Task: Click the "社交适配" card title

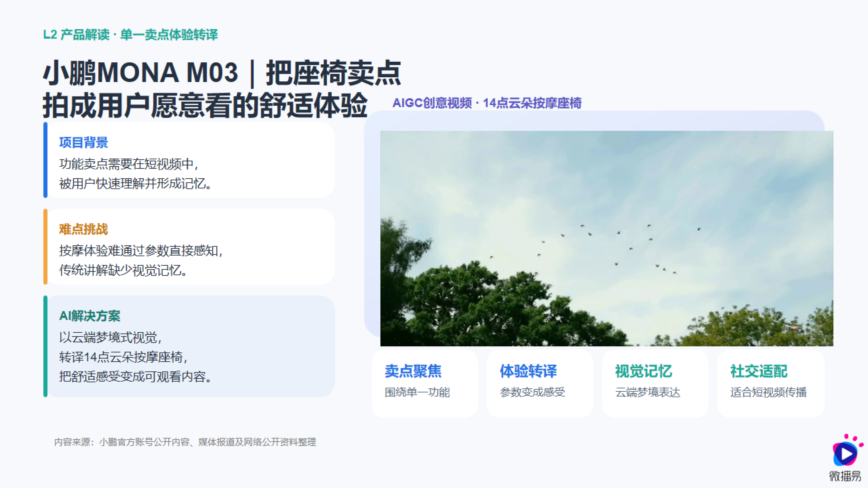Action: 759,371
